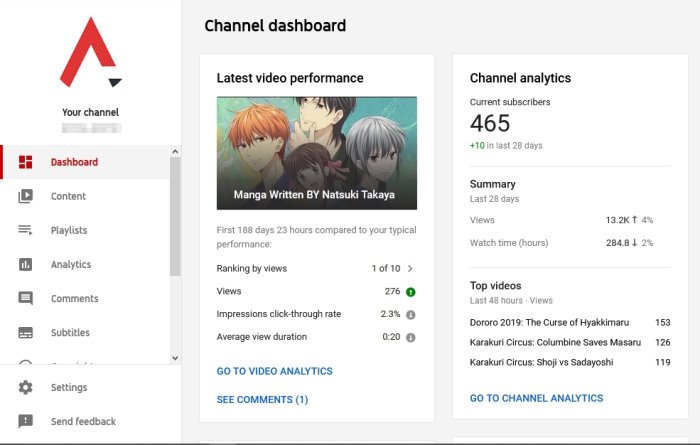
Task: Click "Watch time (hours)" label
Action: (509, 243)
